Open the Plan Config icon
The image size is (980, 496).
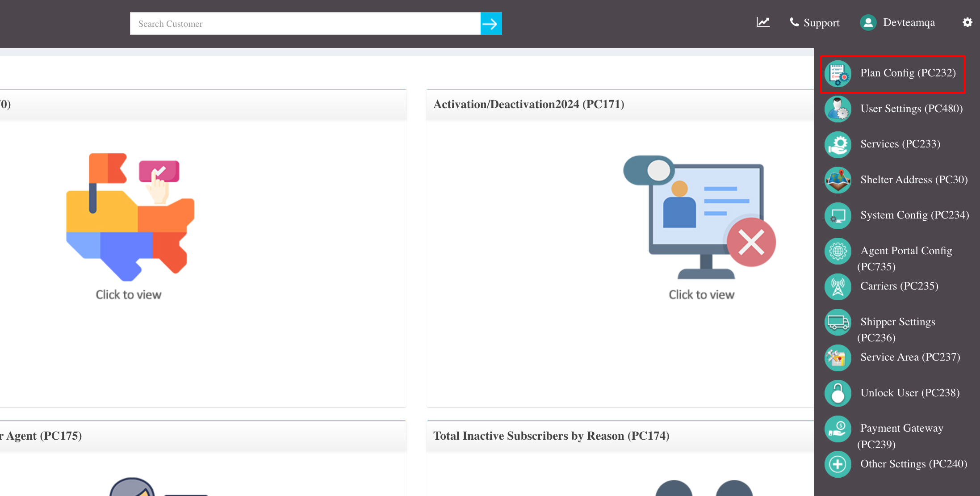838,73
